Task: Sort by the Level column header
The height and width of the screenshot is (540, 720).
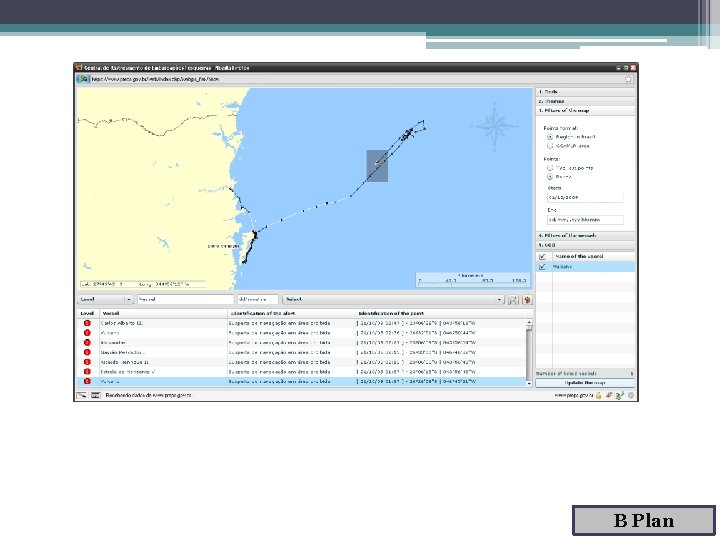Action: tap(88, 313)
